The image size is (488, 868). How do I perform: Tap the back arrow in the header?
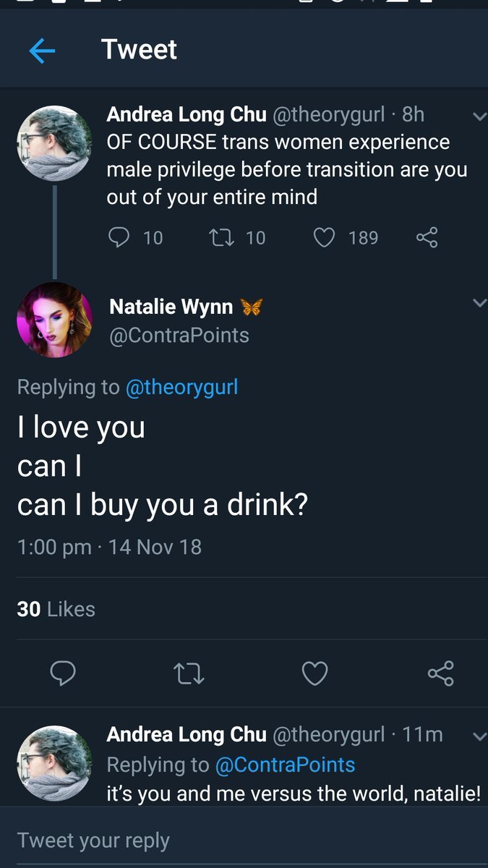(42, 51)
